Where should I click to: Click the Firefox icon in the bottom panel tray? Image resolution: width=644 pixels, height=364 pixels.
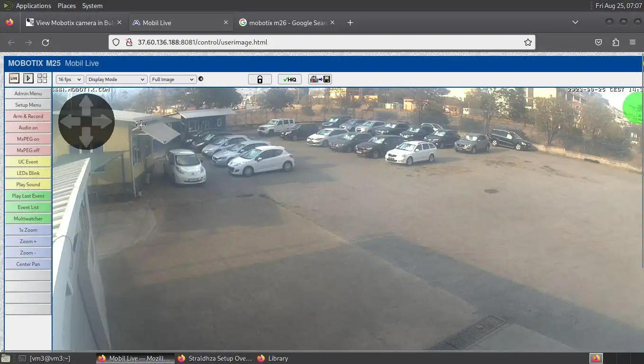596,358
